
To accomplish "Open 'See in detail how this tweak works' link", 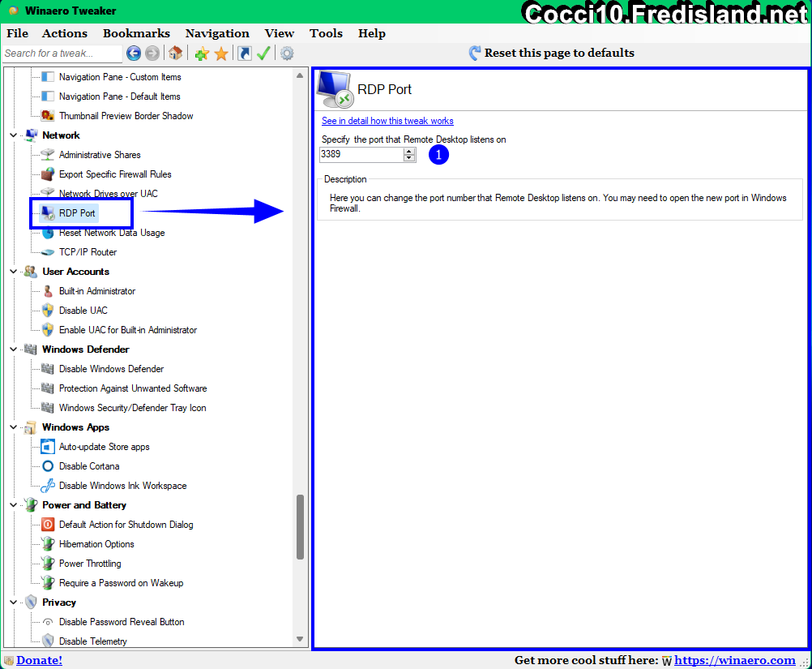I will coord(387,121).
